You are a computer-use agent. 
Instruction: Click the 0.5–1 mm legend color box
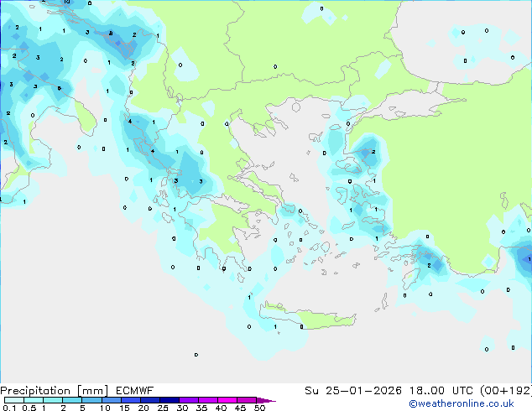tap(34, 400)
